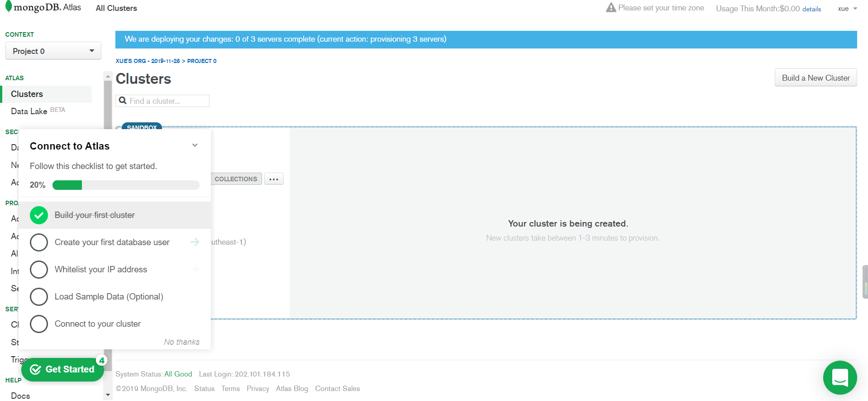The height and width of the screenshot is (401, 868).
Task: Click the Last Login IP address text
Action: click(262, 374)
